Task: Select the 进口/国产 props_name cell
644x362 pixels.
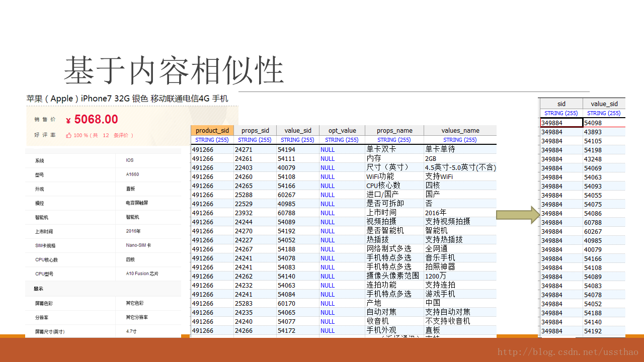Action: tap(394, 195)
